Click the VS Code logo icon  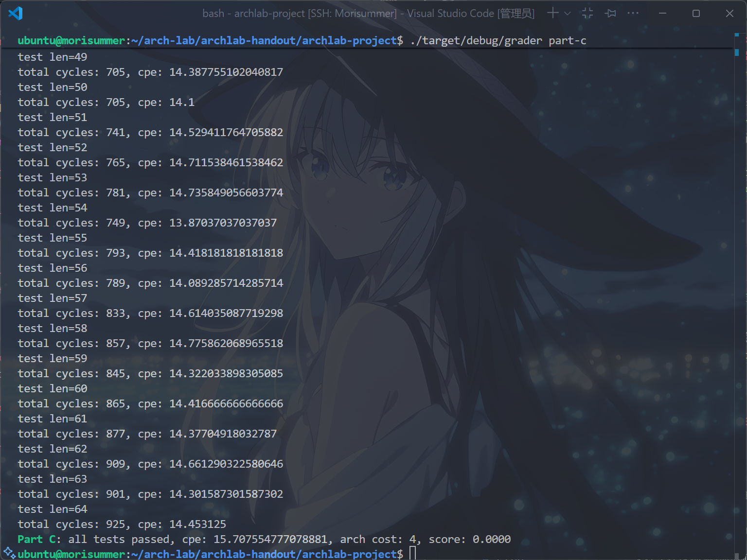point(16,13)
